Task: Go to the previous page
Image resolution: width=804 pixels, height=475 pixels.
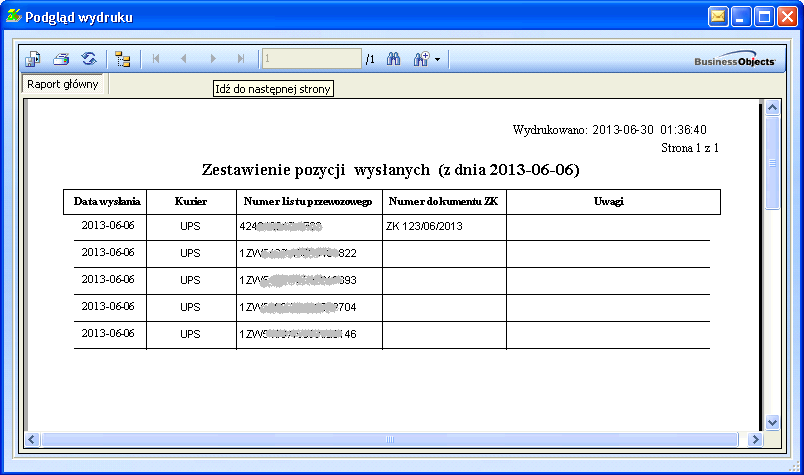Action: [x=183, y=60]
